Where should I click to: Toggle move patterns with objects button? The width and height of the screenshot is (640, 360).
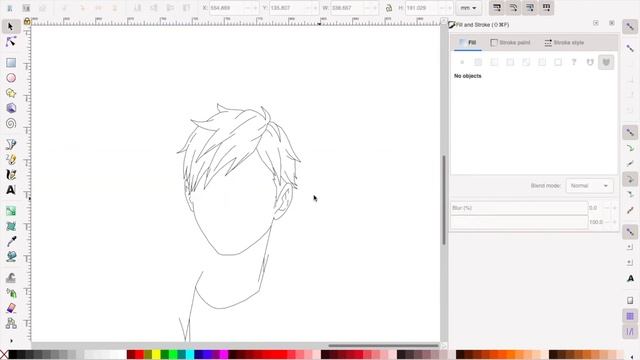547,8
